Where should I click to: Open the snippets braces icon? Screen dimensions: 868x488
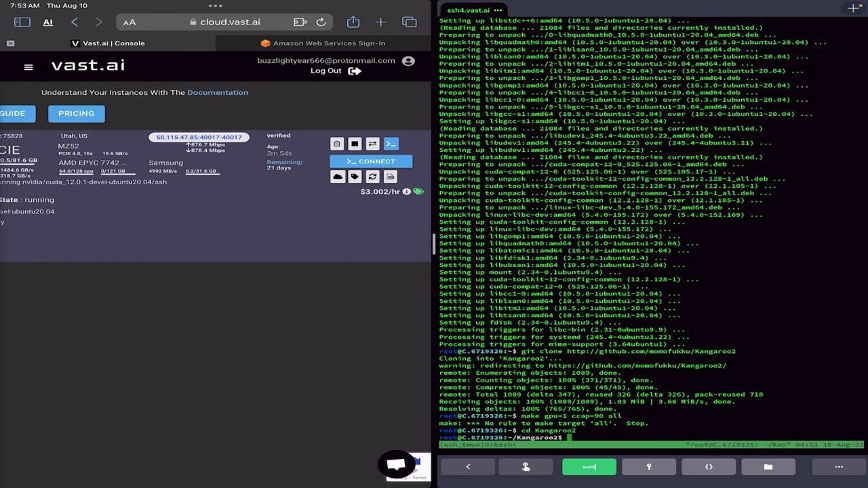[x=709, y=466]
